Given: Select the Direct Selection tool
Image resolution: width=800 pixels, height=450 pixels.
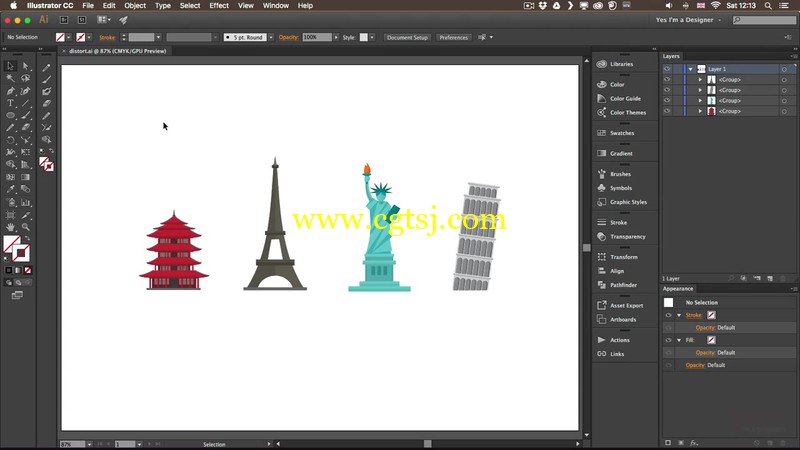Looking at the screenshot, I should point(26,66).
